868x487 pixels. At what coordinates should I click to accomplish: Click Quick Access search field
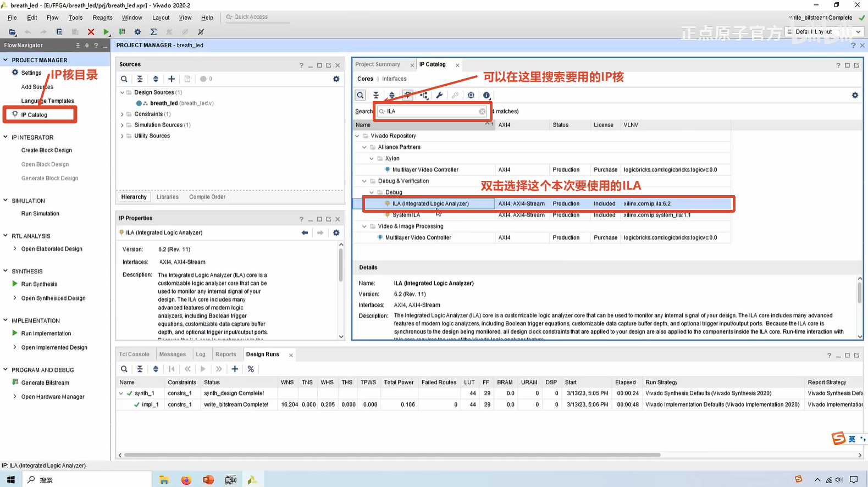coord(257,17)
